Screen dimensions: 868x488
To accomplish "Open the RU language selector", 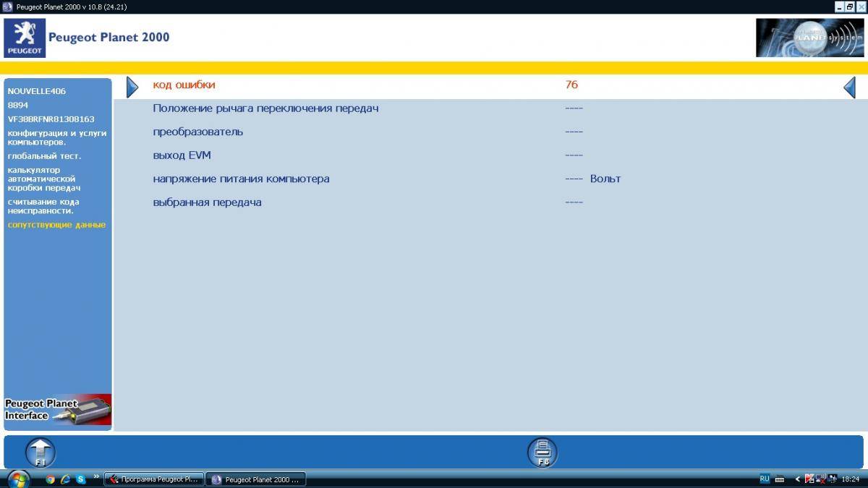I will [x=765, y=479].
